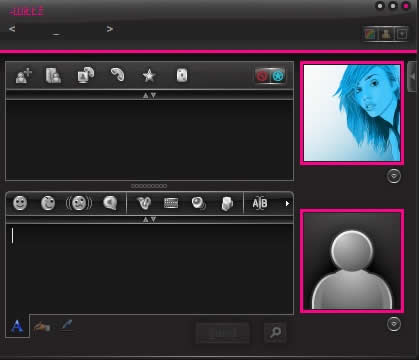Click the stacked documents icon
The width and height of the screenshot is (419, 360).
click(227, 203)
